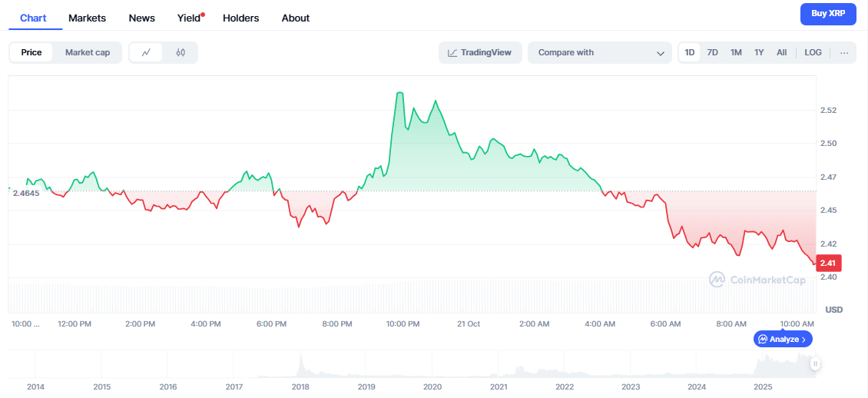
Task: Expand Compare with dropdown
Action: tap(599, 52)
